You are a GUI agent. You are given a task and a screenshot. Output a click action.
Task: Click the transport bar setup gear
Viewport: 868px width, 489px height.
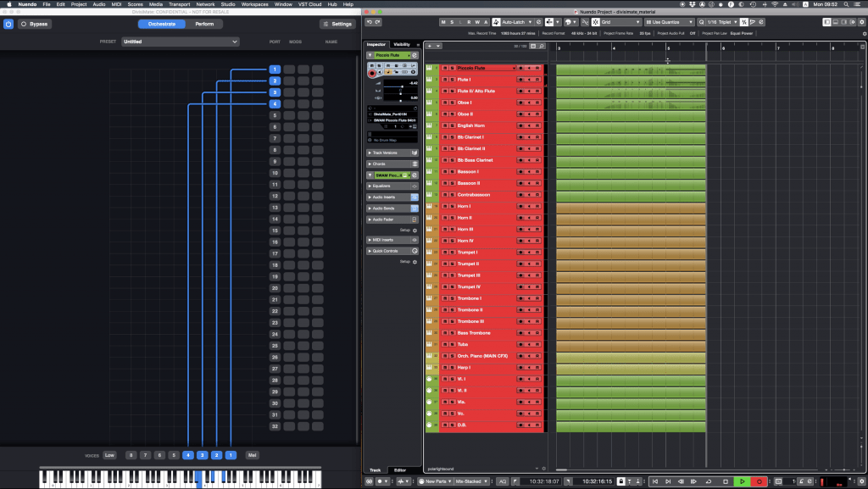pos(862,481)
